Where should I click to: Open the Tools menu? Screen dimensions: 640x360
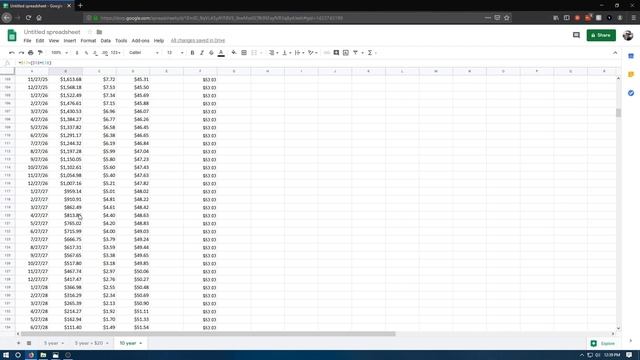pos(121,41)
